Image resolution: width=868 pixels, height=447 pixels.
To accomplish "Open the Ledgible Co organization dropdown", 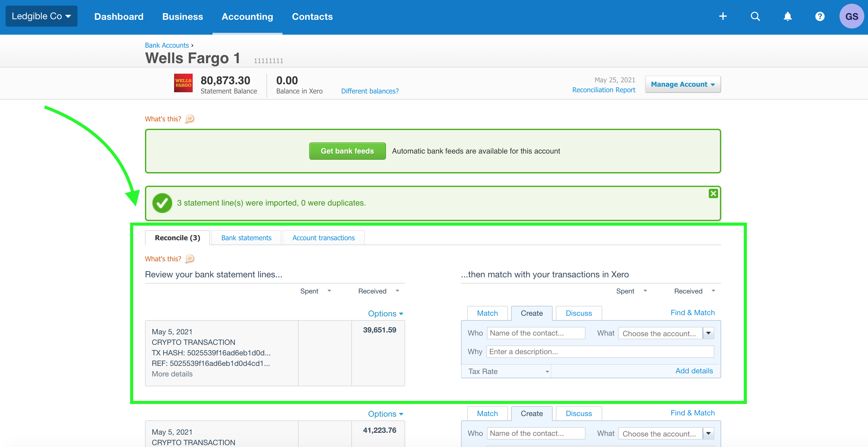I will (x=42, y=16).
